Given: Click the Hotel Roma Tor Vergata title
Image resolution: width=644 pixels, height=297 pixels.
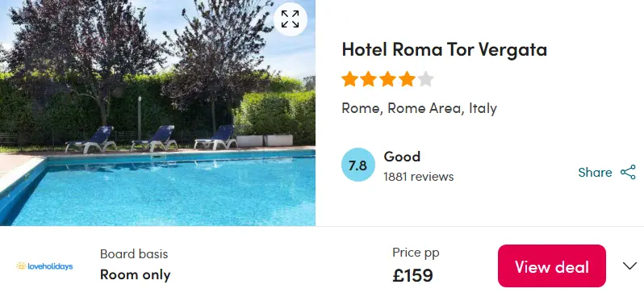Looking at the screenshot, I should point(445,50).
